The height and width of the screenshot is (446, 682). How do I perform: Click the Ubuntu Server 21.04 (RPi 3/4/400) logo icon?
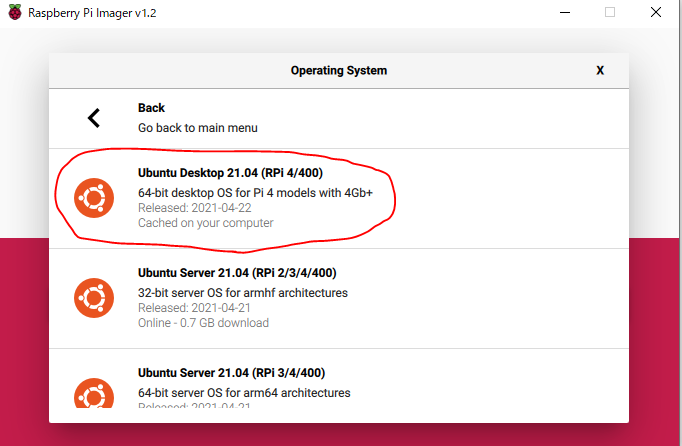click(x=94, y=393)
